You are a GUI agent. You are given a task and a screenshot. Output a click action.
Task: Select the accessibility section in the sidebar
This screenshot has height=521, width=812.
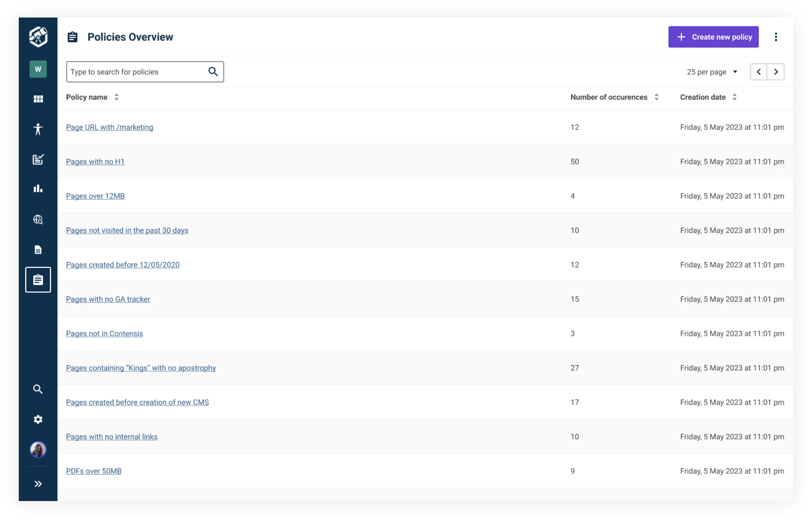pyautogui.click(x=38, y=129)
